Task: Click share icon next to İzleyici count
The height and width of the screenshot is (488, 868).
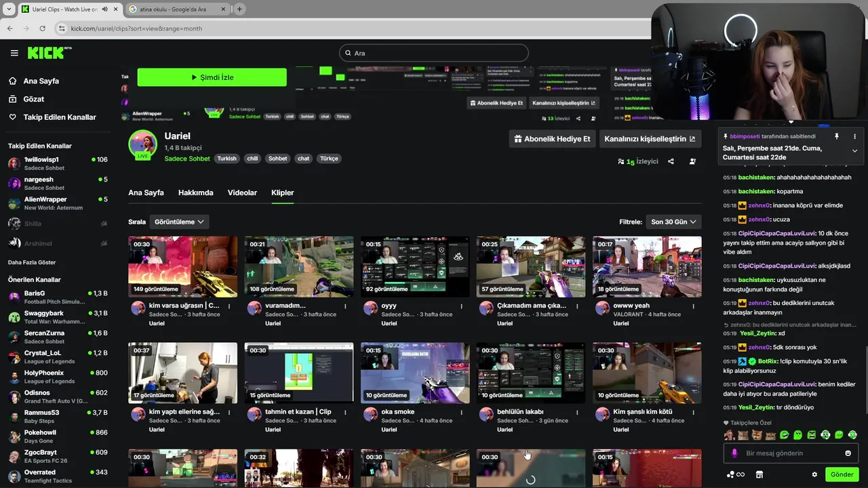Action: tap(671, 161)
